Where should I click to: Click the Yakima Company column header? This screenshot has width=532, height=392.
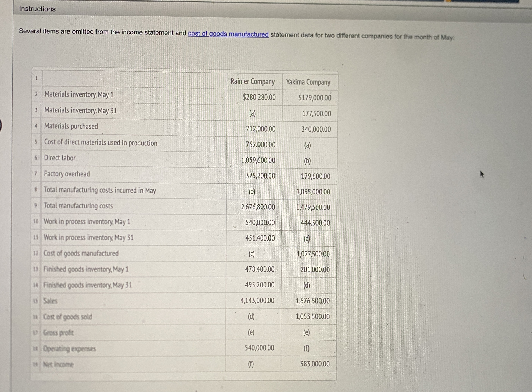308,82
